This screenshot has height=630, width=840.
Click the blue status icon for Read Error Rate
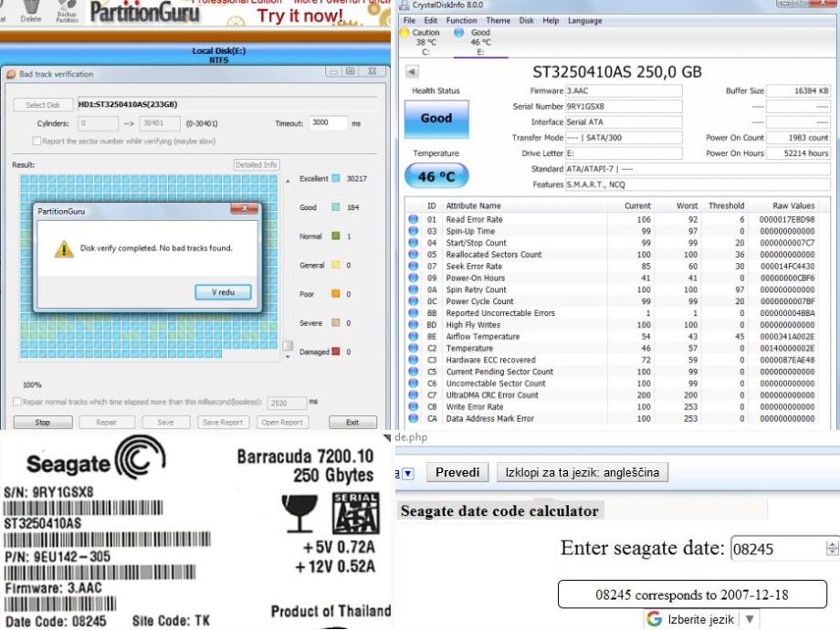414,220
